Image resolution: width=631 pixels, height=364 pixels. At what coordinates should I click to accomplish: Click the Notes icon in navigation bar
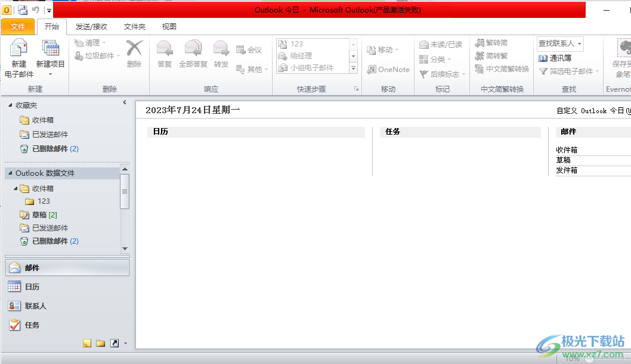[x=87, y=343]
